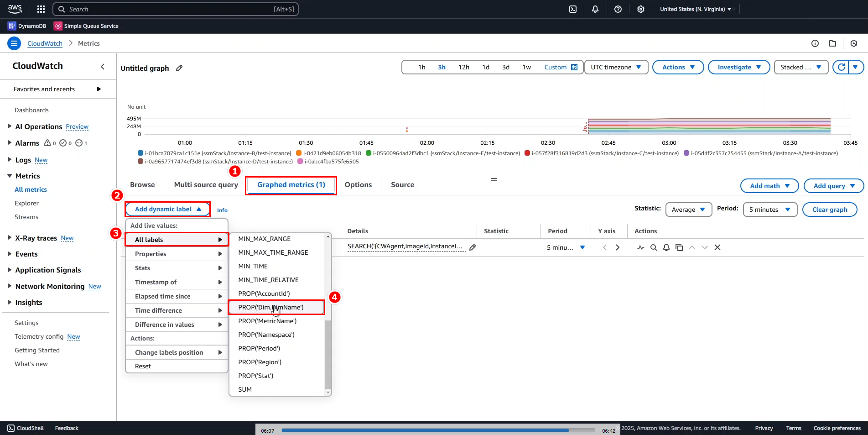
Task: Open the AWS services grid menu
Action: pos(41,9)
